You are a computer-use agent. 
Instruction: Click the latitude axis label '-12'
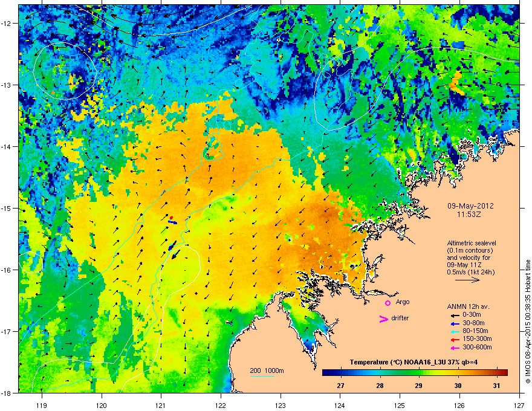(7, 24)
